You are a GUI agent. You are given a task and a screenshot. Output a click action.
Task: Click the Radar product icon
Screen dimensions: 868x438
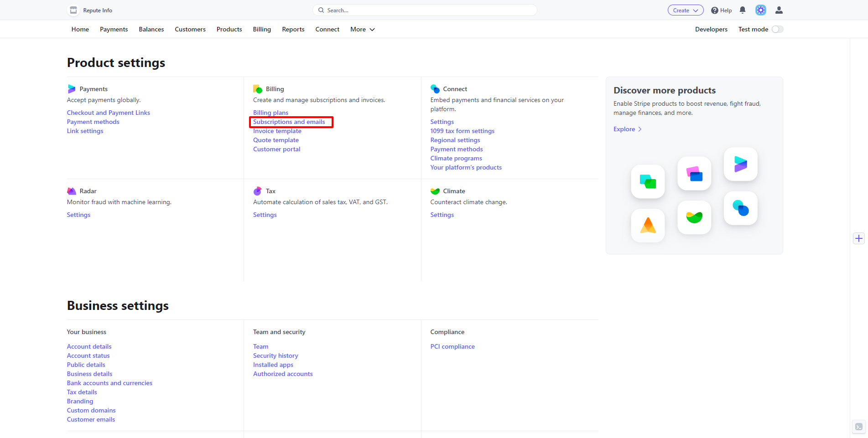click(x=72, y=191)
